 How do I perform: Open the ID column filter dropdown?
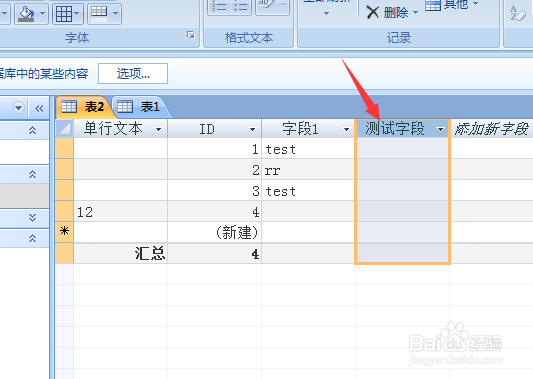click(x=252, y=129)
